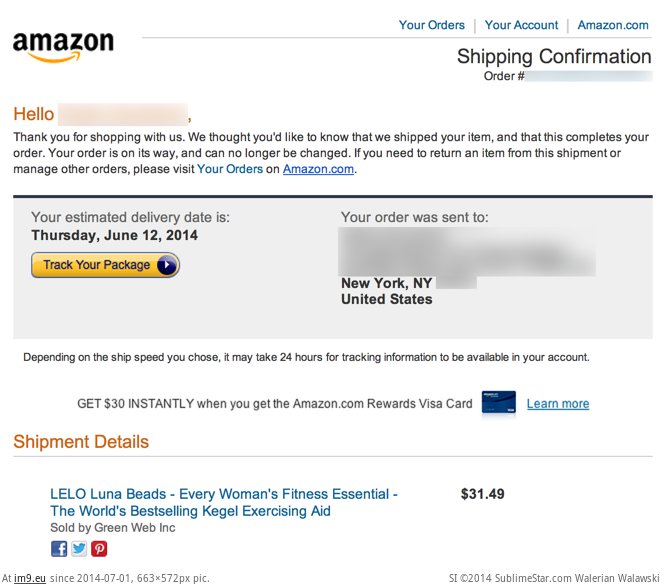
Task: Click the blurred order number
Action: (x=589, y=76)
